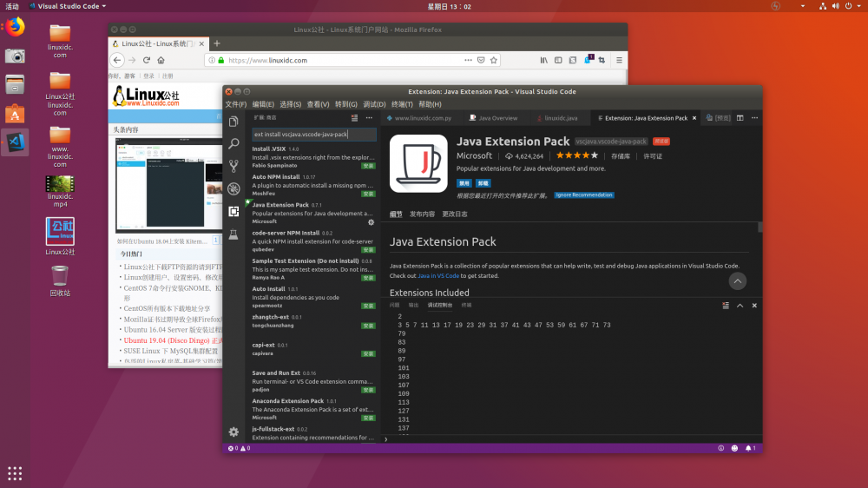Open the 终端(T) menu
The height and width of the screenshot is (488, 868).
(402, 104)
